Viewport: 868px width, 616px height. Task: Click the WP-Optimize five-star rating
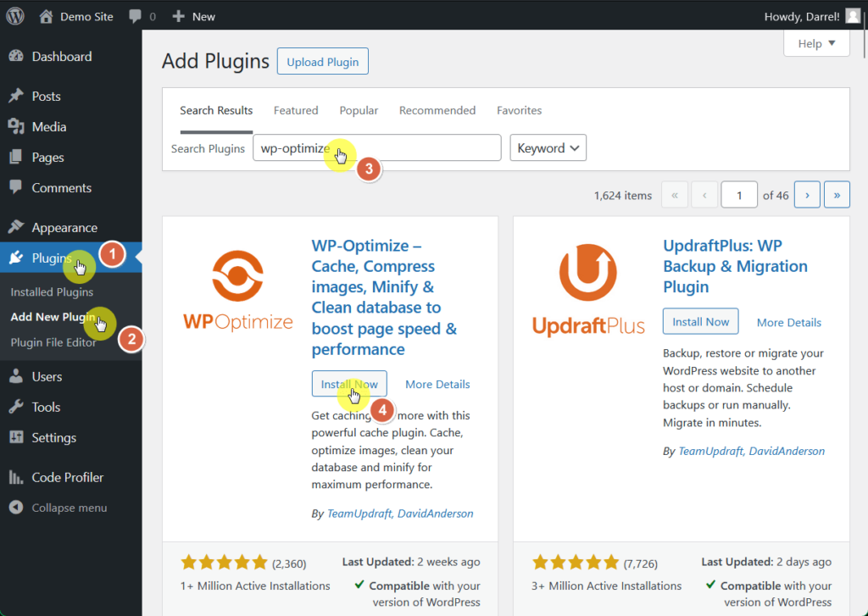tap(224, 563)
